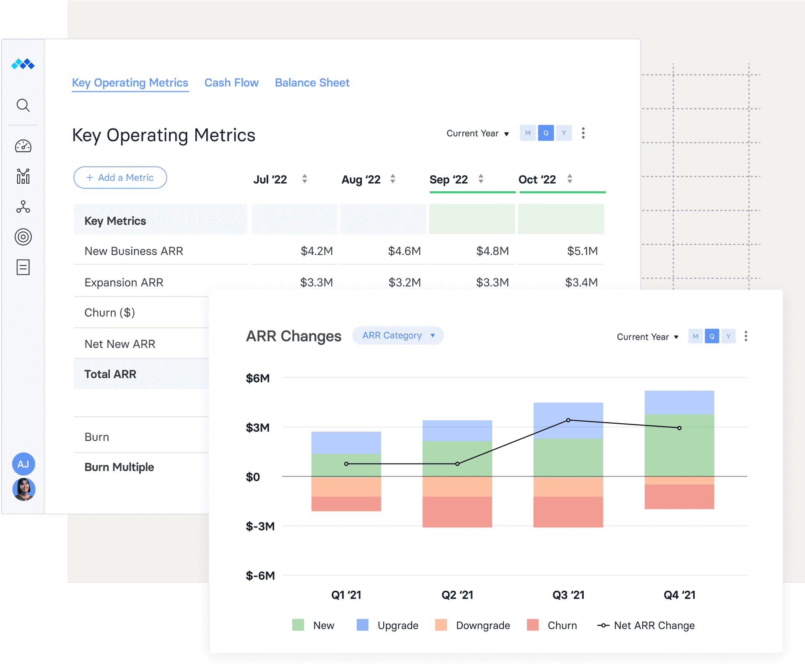Open Current Year dropdown above metrics table

click(x=478, y=133)
